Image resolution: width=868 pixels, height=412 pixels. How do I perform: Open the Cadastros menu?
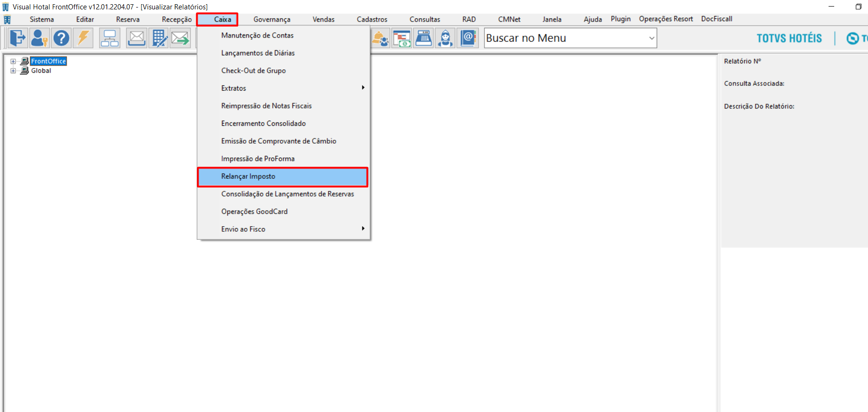[372, 19]
